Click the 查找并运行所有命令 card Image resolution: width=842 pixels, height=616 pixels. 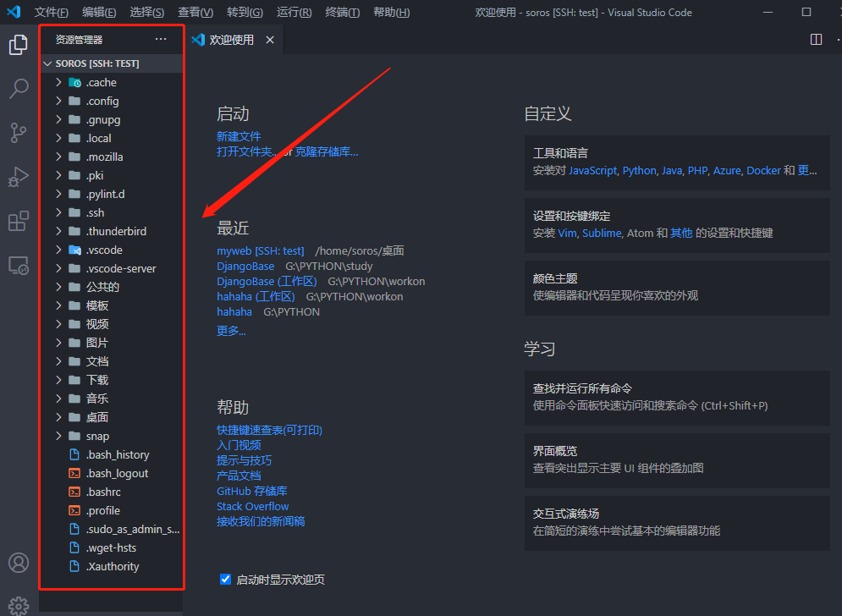677,398
